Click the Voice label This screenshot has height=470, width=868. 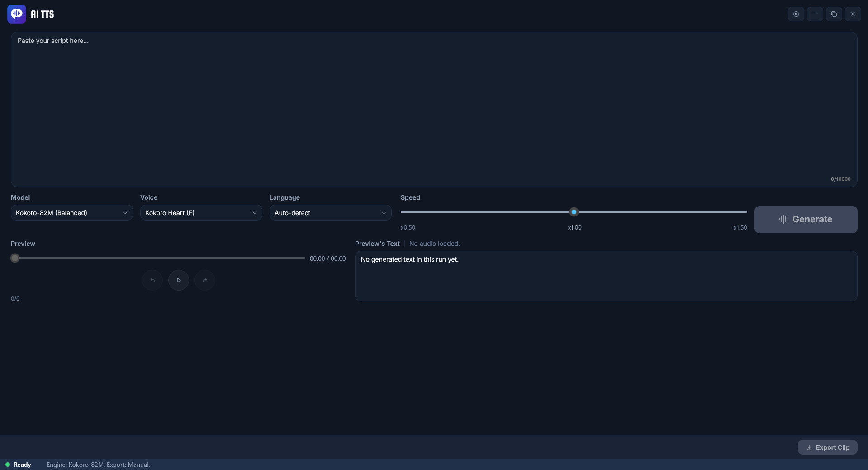tap(149, 197)
